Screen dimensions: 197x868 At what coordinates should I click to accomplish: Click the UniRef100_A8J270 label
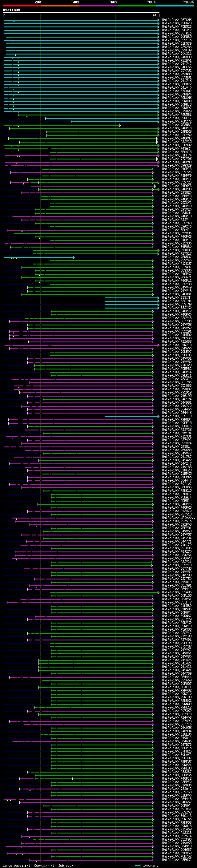(176, 552)
